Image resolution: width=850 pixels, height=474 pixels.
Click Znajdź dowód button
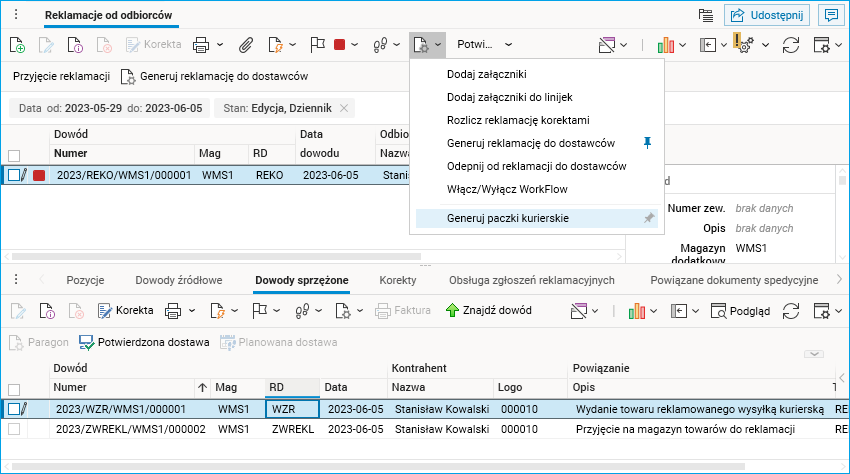[488, 311]
